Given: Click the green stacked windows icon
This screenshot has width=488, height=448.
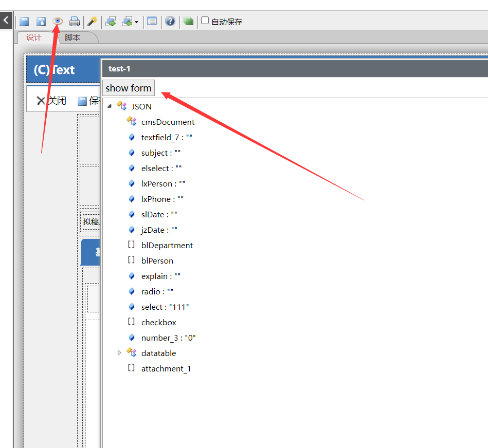Looking at the screenshot, I should click(x=188, y=22).
